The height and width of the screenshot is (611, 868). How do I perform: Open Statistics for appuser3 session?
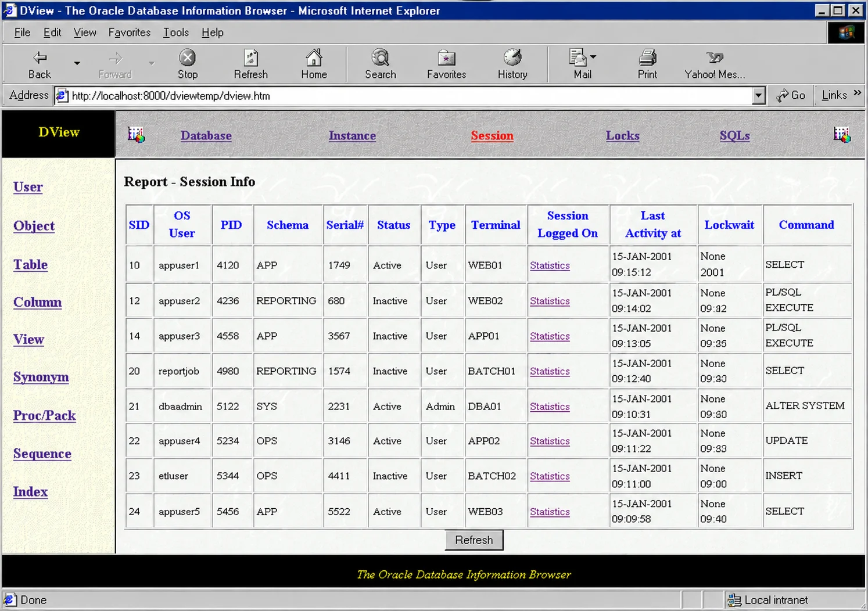tap(550, 336)
